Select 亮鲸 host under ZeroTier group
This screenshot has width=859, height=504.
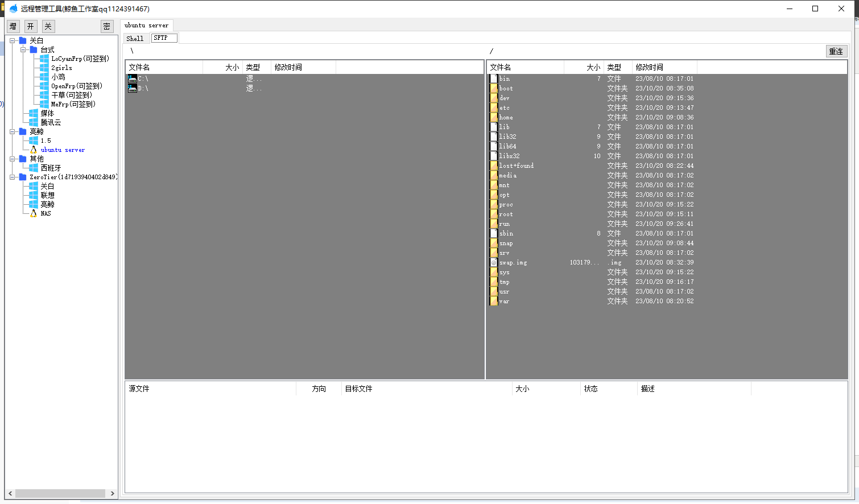(x=47, y=204)
